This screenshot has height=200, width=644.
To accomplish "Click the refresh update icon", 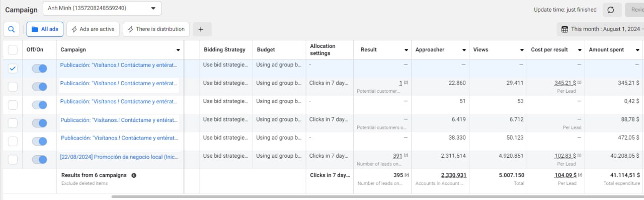I will pyautogui.click(x=611, y=10).
